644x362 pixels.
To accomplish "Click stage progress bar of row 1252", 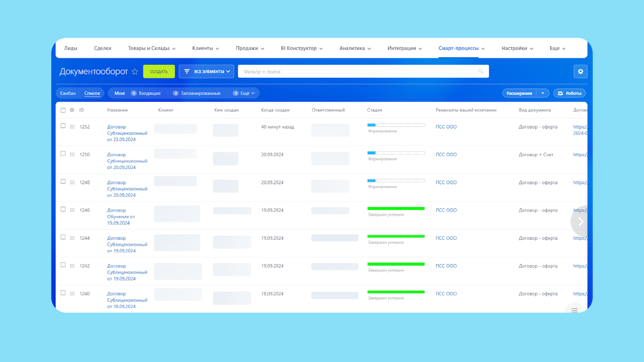I will tap(396, 125).
